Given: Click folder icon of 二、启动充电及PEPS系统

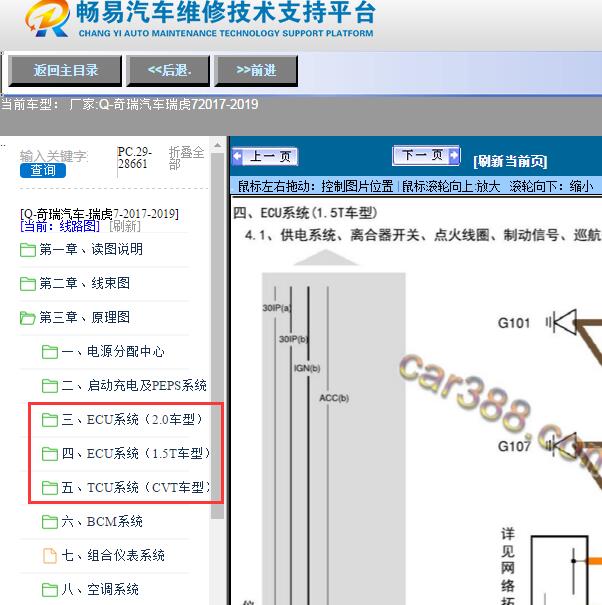Looking at the screenshot, I should point(50,386).
